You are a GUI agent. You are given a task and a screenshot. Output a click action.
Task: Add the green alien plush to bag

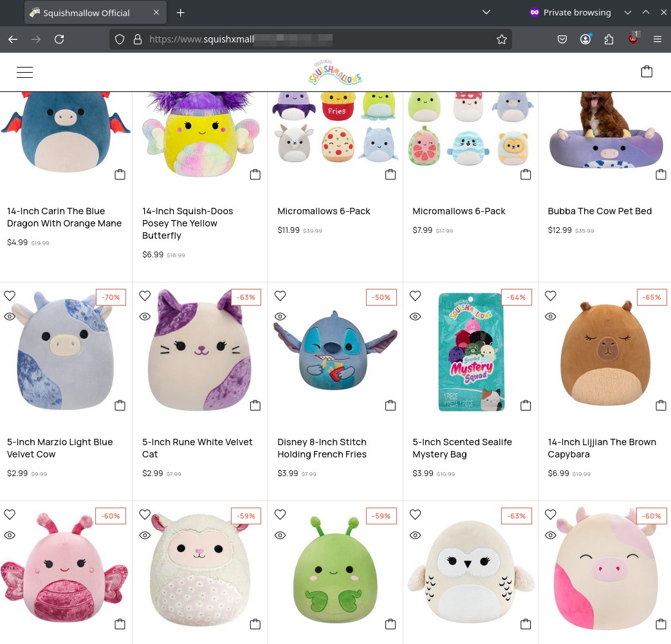(x=391, y=624)
